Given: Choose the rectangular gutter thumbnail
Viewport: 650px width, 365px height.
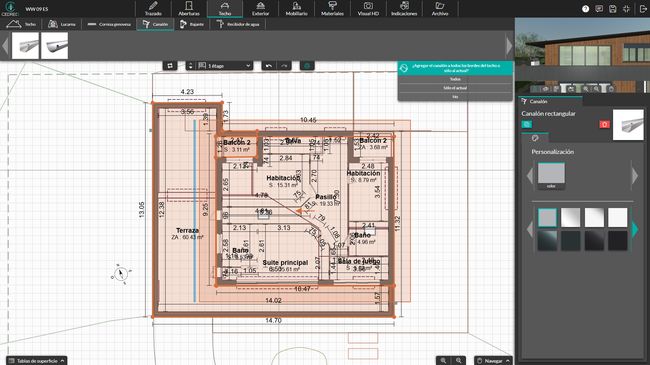Looking at the screenshot, I should [x=25, y=46].
